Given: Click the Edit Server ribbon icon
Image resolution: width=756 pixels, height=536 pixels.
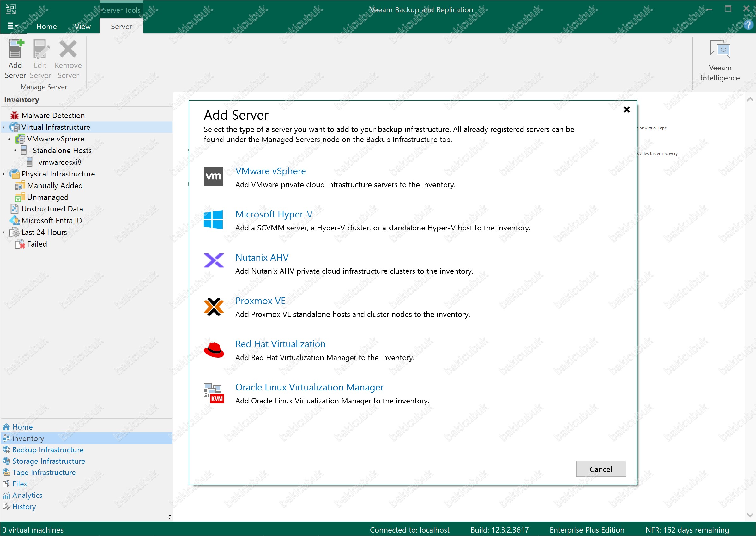Looking at the screenshot, I should click(x=41, y=49).
